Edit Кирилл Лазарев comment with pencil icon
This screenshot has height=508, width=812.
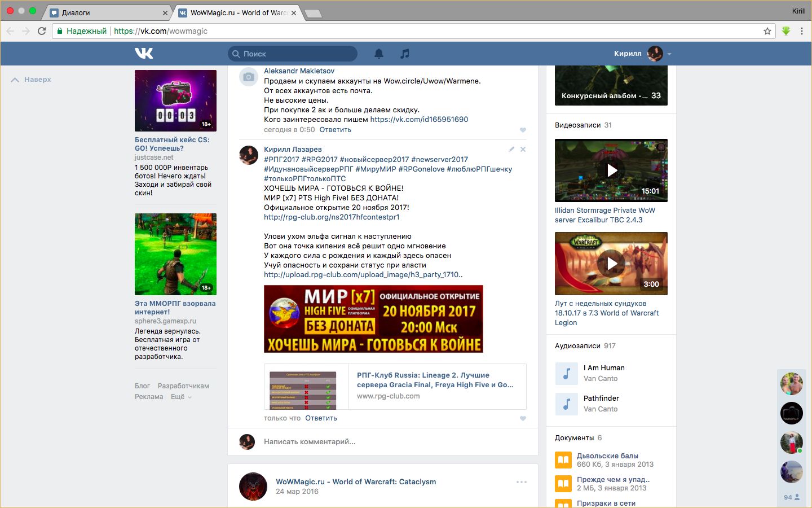pos(511,150)
